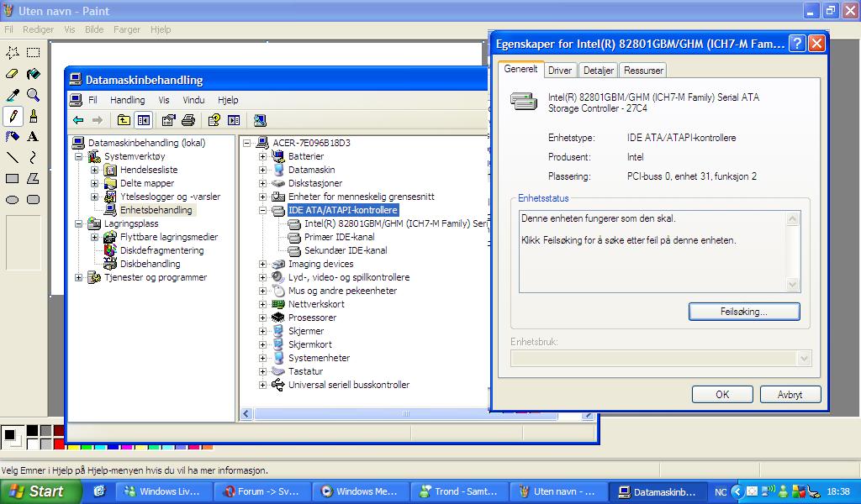Select the free-form select tool in Paint

coord(13,53)
